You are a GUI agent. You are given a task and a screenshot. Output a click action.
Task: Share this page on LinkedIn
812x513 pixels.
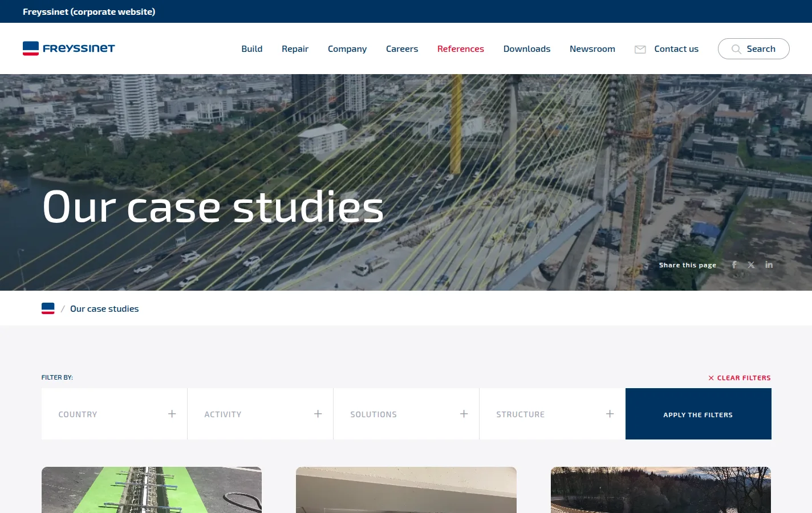pyautogui.click(x=769, y=264)
